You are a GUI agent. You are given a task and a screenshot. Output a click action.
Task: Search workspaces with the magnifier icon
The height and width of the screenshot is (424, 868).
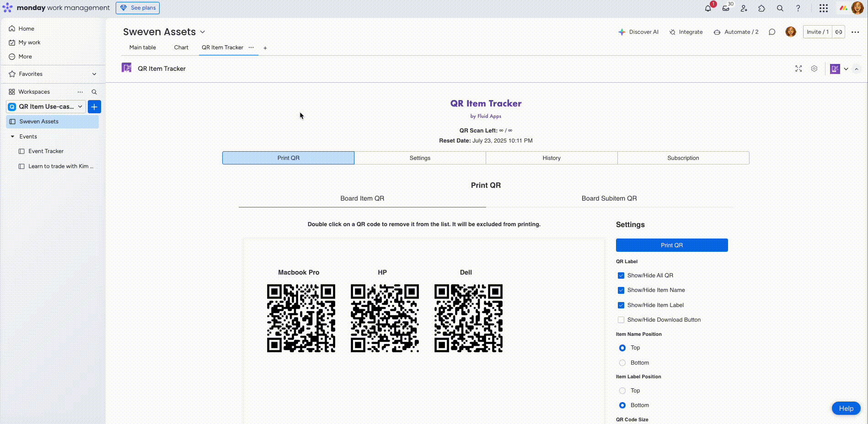coord(94,92)
